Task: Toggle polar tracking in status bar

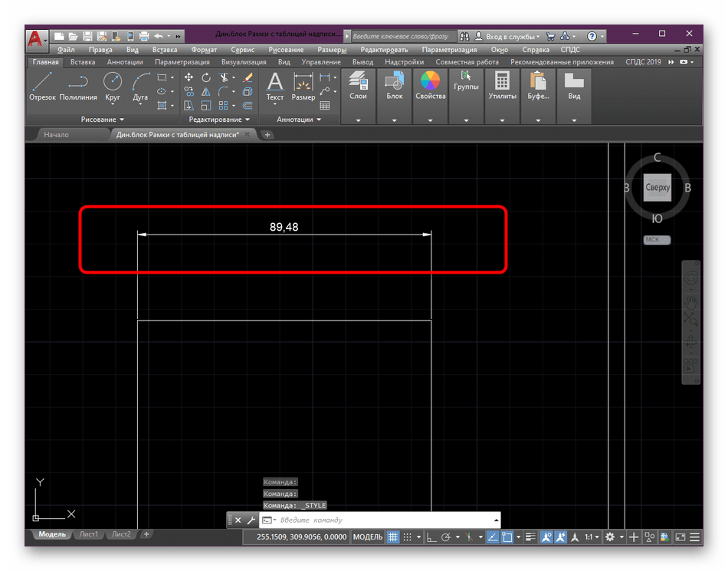Action: 446,537
